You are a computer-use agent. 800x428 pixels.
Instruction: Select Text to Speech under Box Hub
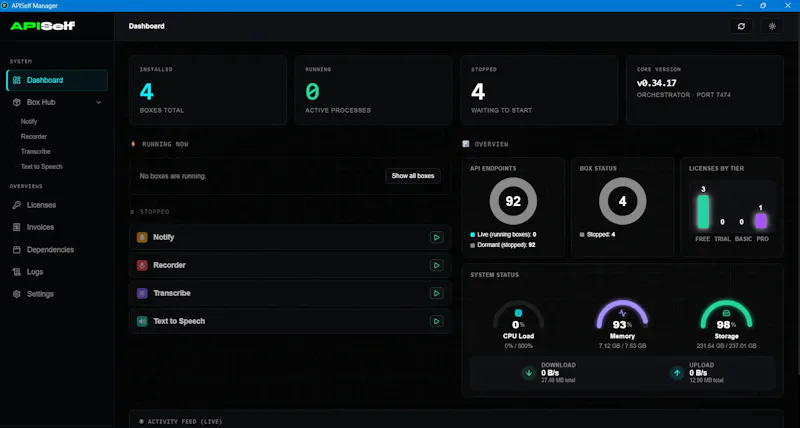pyautogui.click(x=41, y=166)
